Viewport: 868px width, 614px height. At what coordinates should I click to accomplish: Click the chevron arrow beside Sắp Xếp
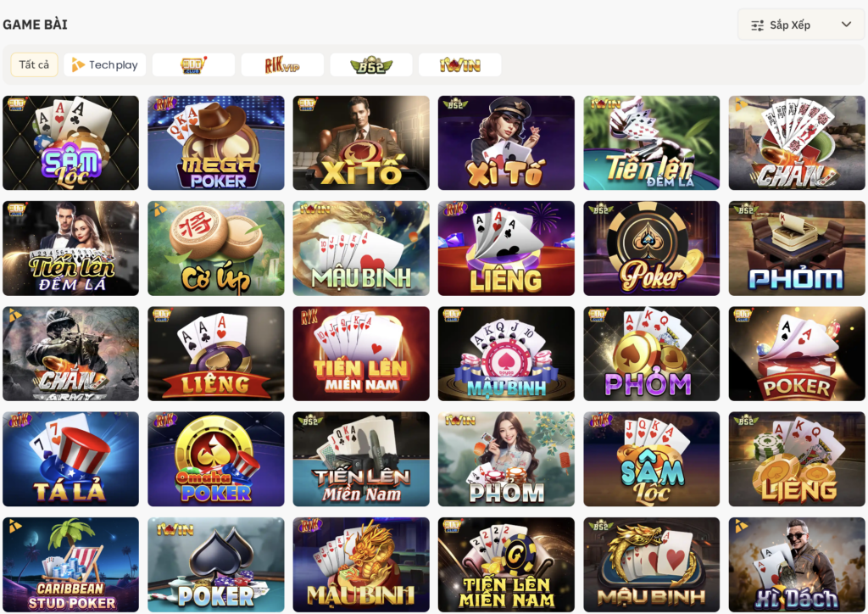coord(846,25)
